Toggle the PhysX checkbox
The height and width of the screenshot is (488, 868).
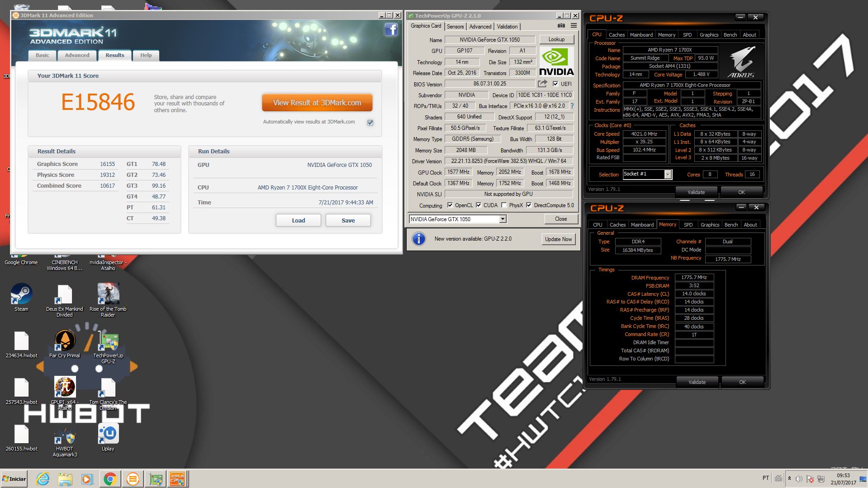pos(504,205)
